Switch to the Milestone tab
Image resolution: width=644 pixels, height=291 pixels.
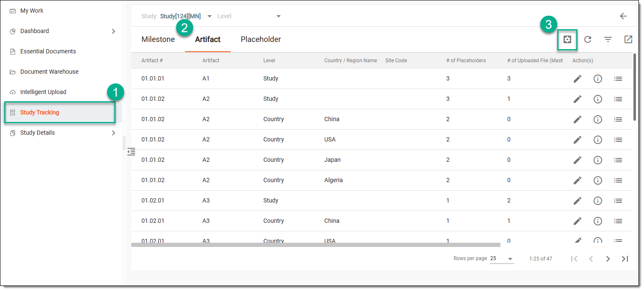coord(158,39)
